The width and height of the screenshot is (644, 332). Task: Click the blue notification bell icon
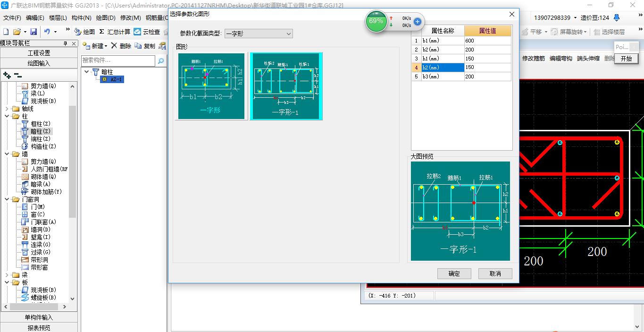(617, 17)
